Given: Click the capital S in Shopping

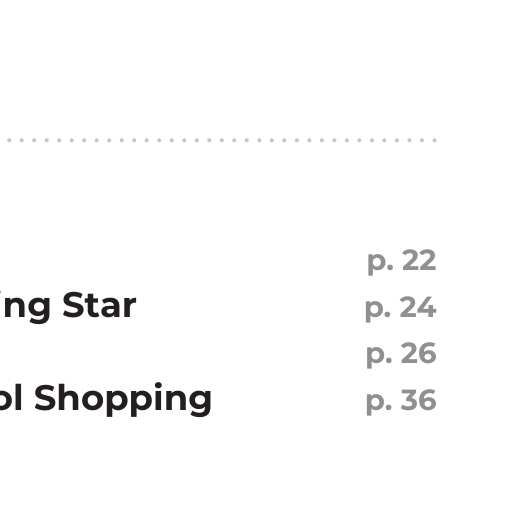Looking at the screenshot, I should 44,397.
